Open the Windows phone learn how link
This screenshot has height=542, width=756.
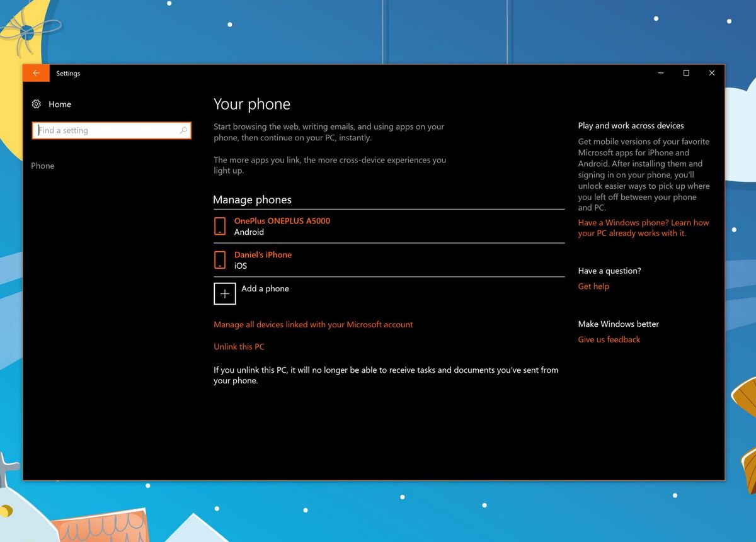[643, 228]
